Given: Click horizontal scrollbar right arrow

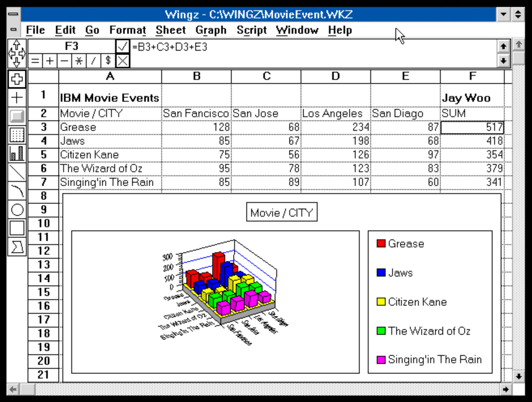Looking at the screenshot, I should (x=506, y=390).
